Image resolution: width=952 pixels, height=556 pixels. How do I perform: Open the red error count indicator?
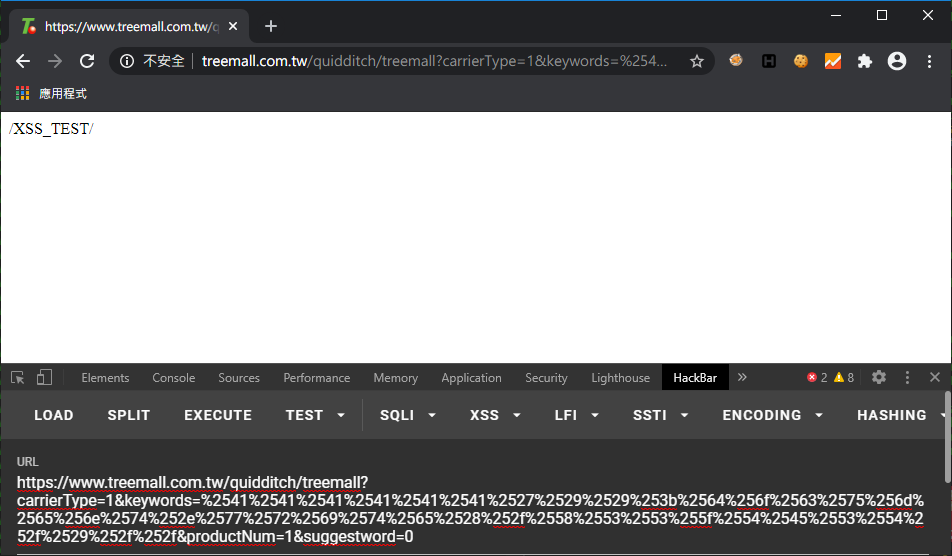[x=817, y=378]
